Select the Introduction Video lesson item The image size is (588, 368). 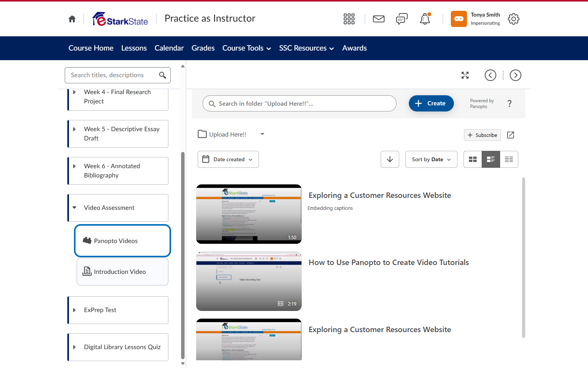pos(123,272)
